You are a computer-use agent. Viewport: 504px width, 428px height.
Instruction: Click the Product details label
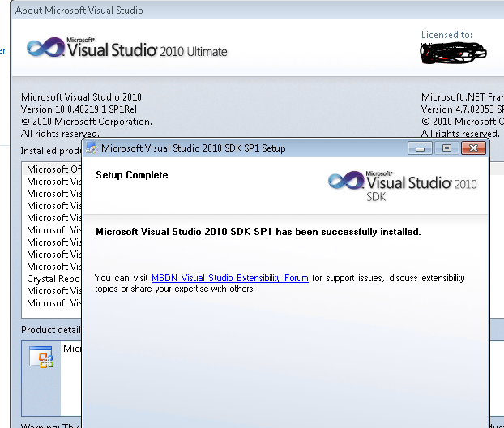[50, 330]
